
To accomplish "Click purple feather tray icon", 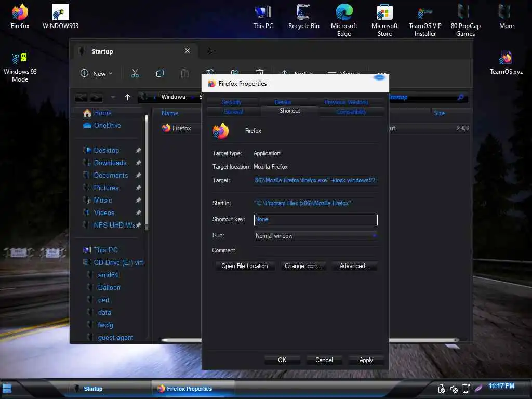I will (x=478, y=389).
